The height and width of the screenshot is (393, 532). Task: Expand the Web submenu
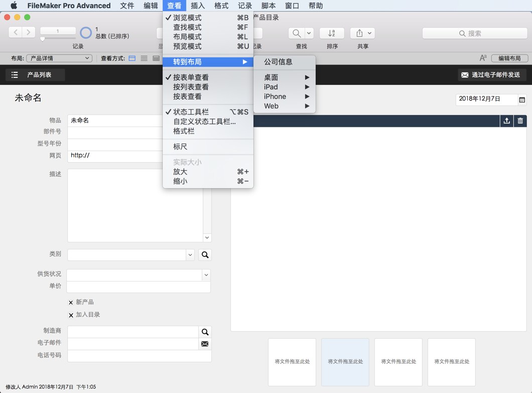[285, 106]
